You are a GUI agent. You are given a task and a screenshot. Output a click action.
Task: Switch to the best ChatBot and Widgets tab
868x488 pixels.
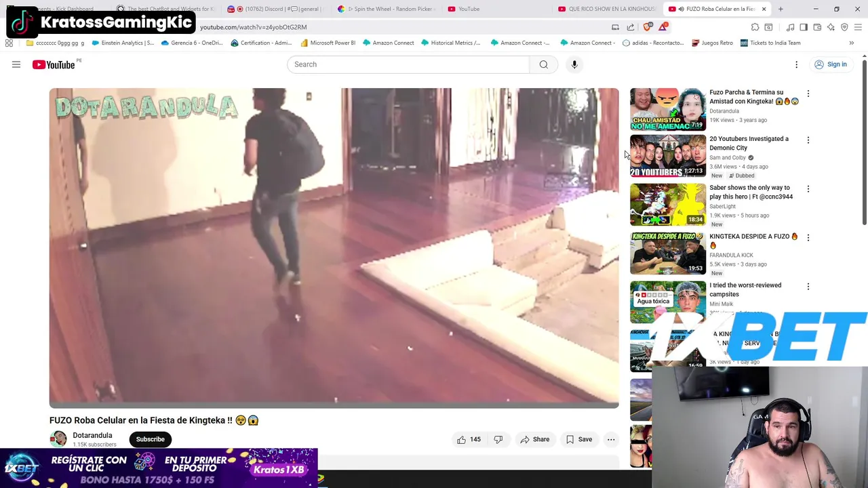(x=166, y=9)
